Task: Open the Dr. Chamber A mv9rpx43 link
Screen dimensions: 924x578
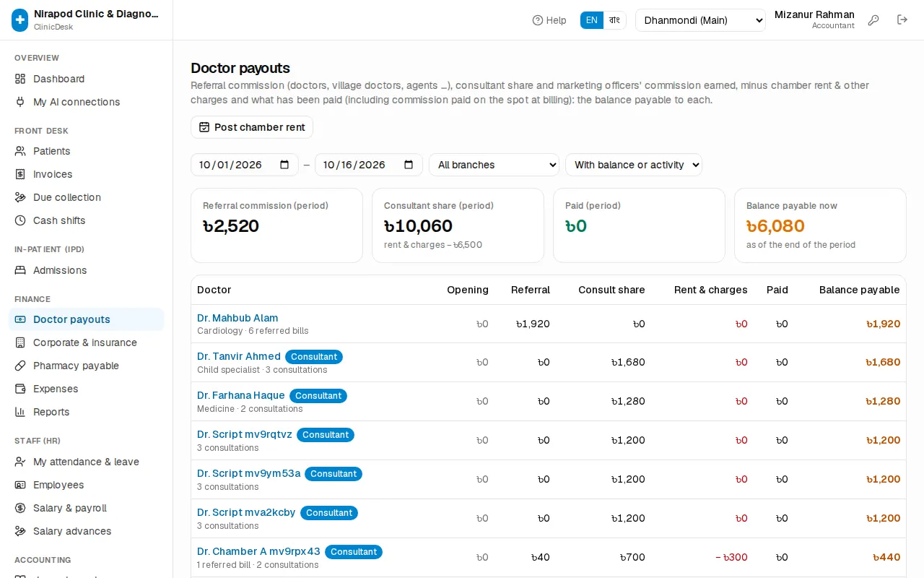Action: 258,551
